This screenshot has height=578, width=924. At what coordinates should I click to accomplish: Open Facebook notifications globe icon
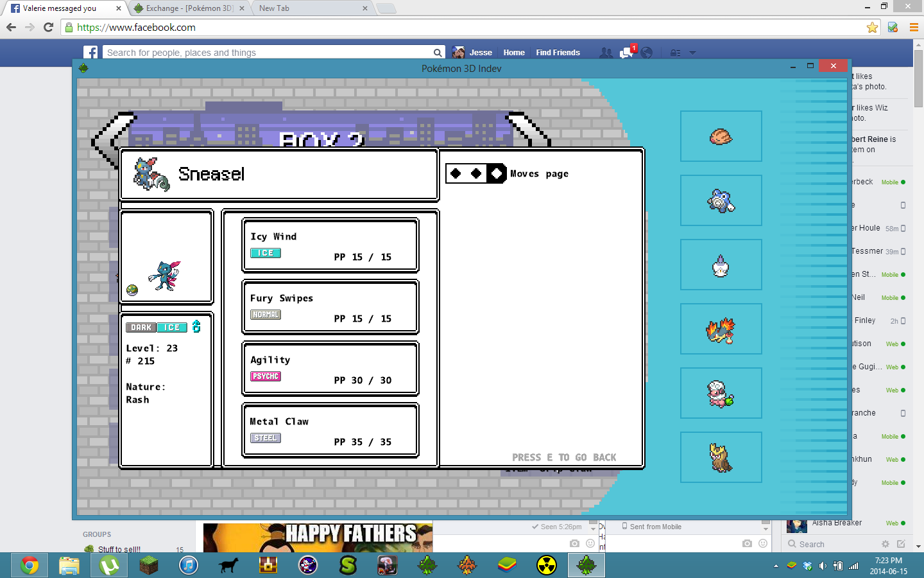(647, 53)
